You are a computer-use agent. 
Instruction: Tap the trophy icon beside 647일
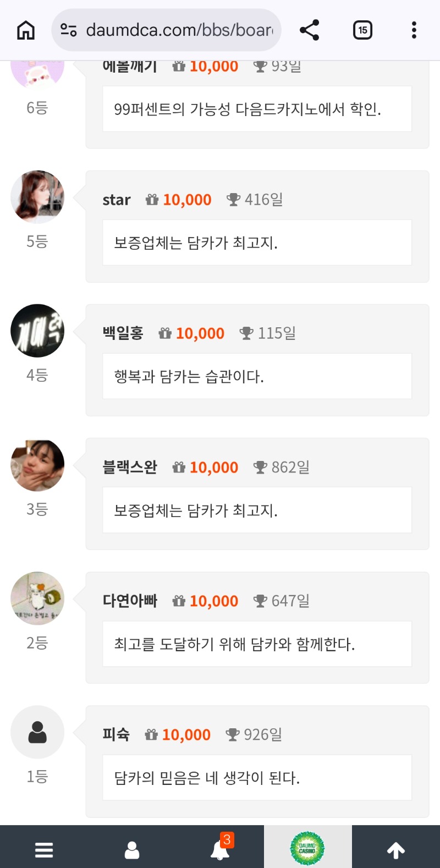click(x=260, y=601)
